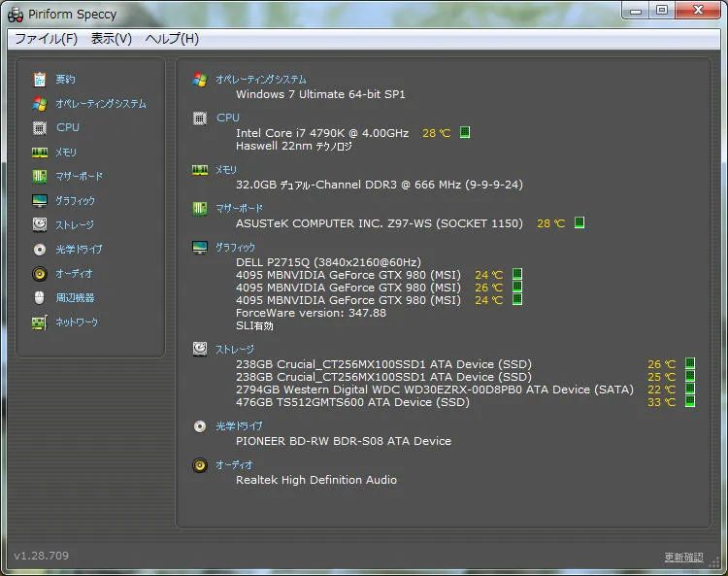Open オペレーティングシステム heading link in summary
The width and height of the screenshot is (728, 576).
point(261,80)
